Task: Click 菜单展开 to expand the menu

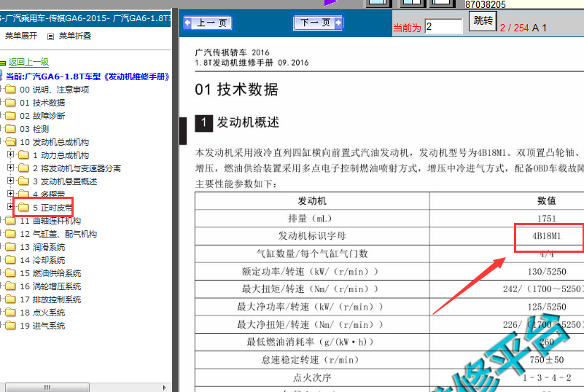Action: click(x=21, y=36)
